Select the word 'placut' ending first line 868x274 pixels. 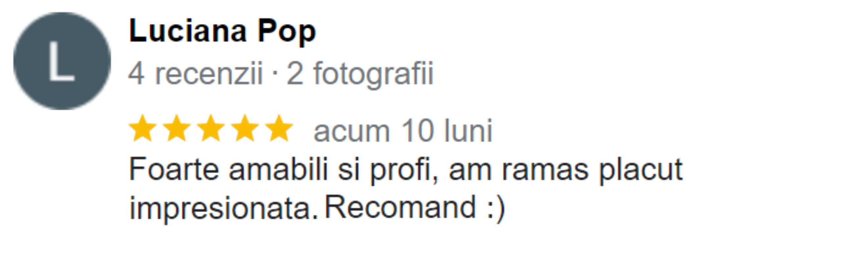tap(640, 171)
